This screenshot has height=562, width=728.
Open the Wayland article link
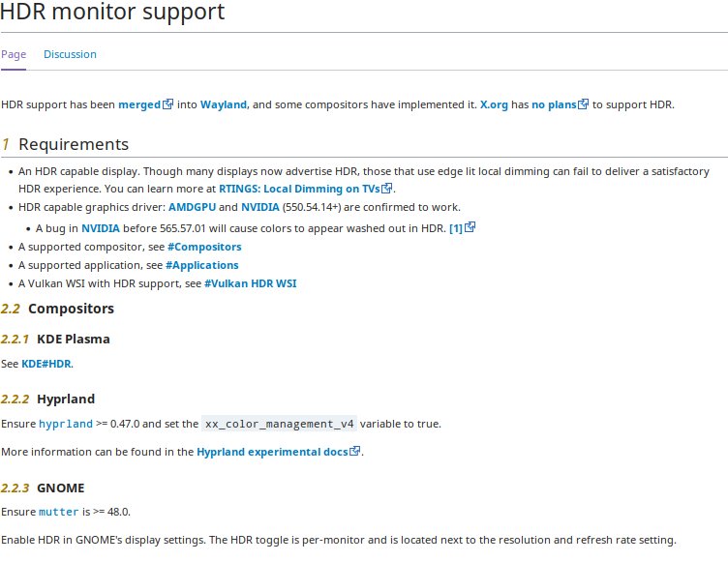pyautogui.click(x=224, y=104)
